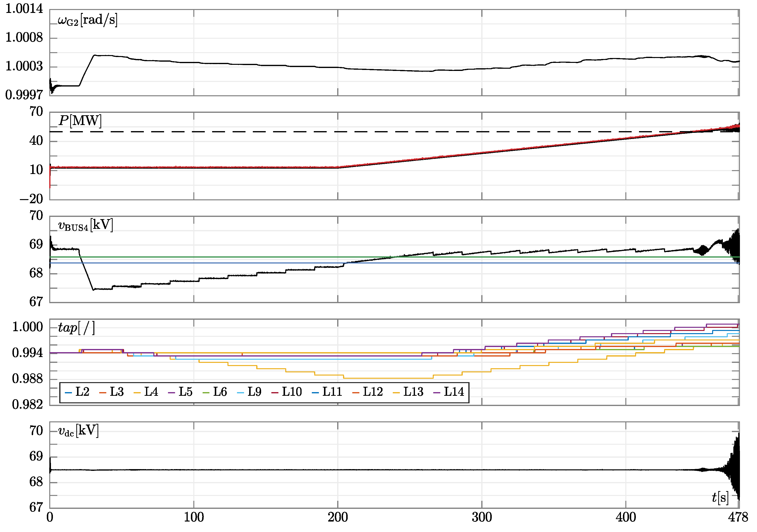Click the tap[/] plot label
This screenshot has height=532, width=757.
pos(77,328)
